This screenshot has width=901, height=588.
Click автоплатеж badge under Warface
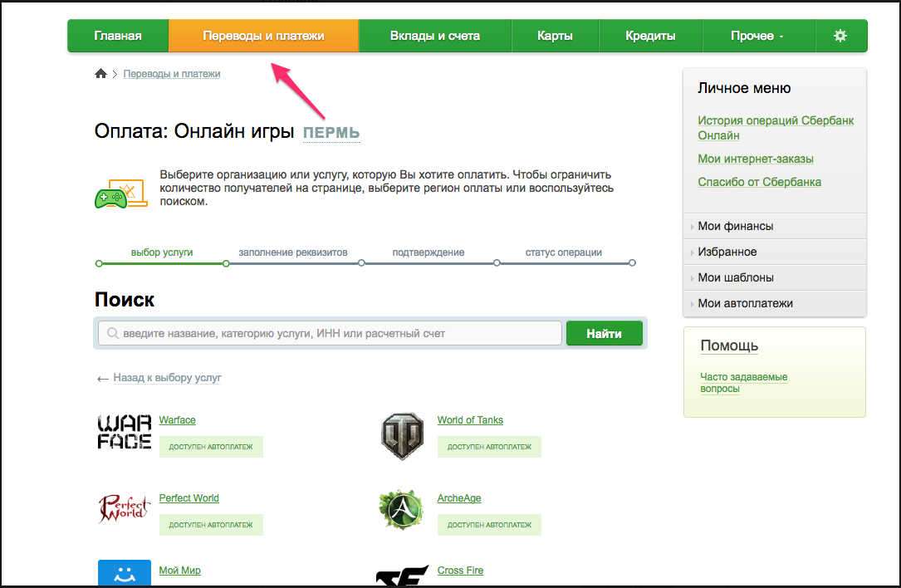tap(211, 447)
